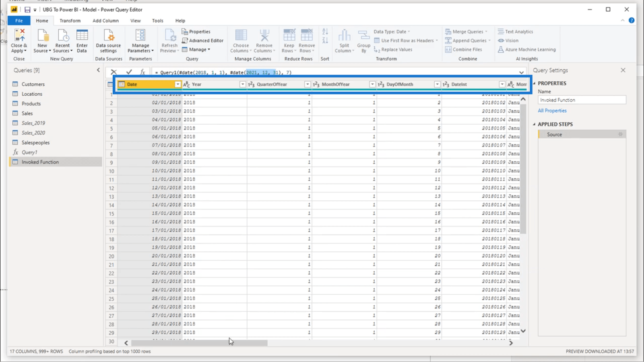The image size is (644, 362).
Task: Click the Enter Data icon
Action: pyautogui.click(x=82, y=35)
